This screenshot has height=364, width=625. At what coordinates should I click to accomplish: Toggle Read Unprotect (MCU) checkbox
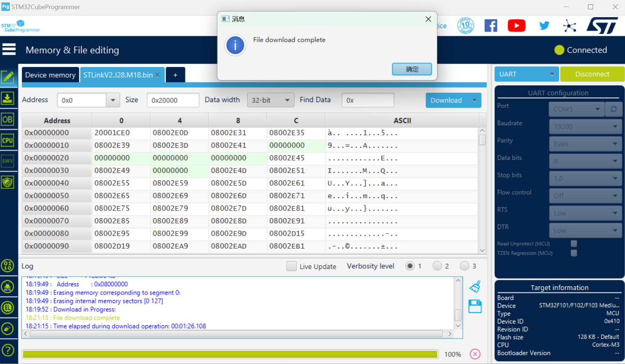[574, 243]
